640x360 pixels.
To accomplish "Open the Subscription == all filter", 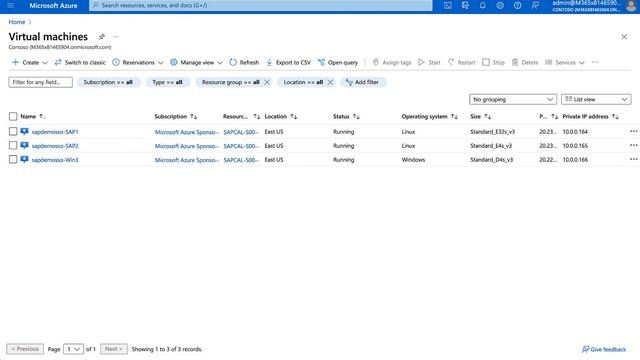I will (x=108, y=82).
